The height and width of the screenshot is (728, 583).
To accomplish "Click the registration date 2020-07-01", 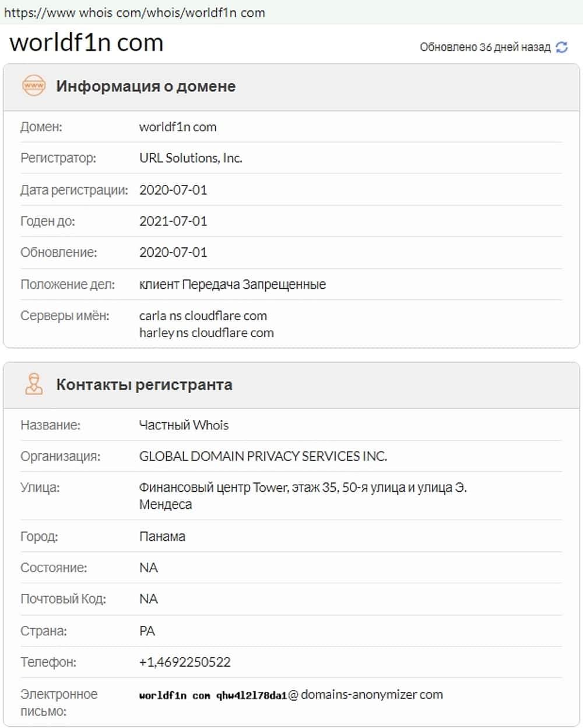I will (173, 190).
